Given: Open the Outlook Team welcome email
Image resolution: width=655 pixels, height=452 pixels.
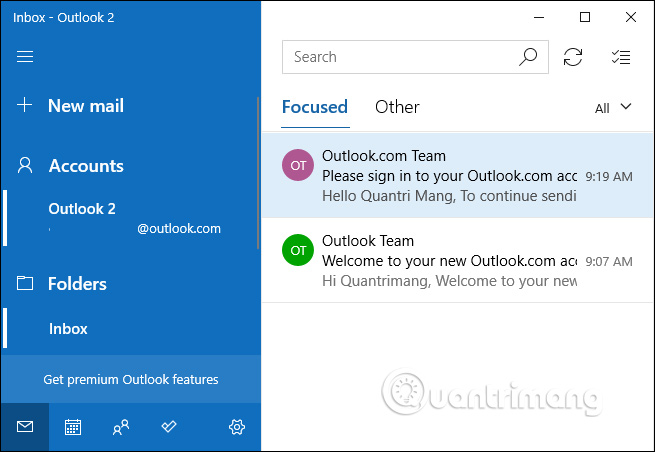Looking at the screenshot, I should [457, 260].
